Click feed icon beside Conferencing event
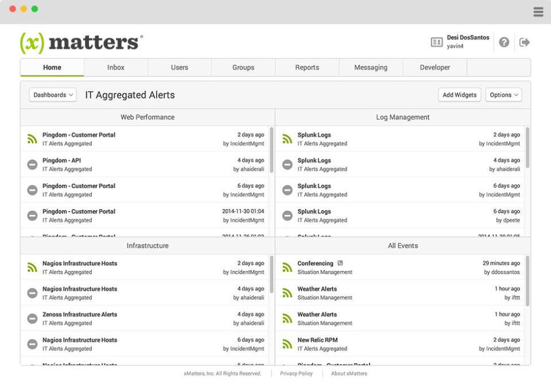Screen dimensions: 551x392 pos(287,267)
